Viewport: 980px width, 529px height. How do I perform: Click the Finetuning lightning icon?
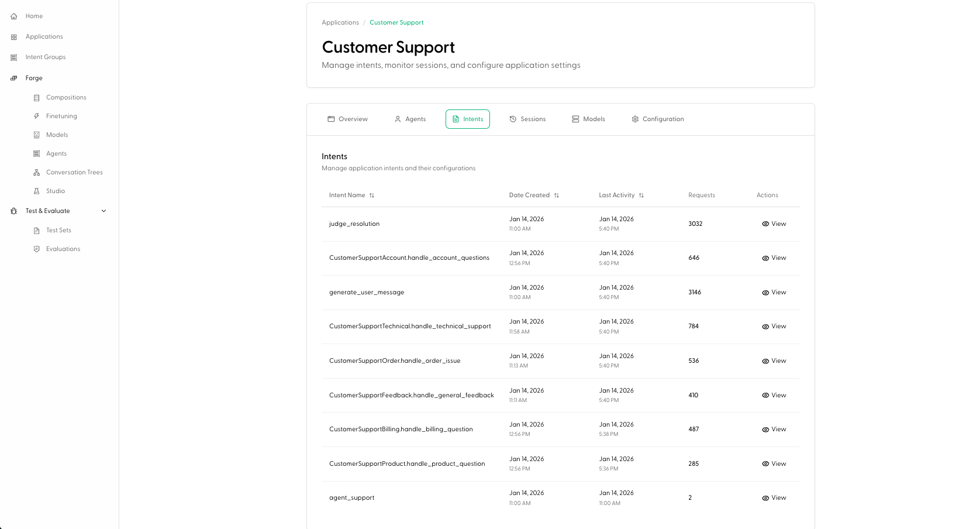coord(37,116)
